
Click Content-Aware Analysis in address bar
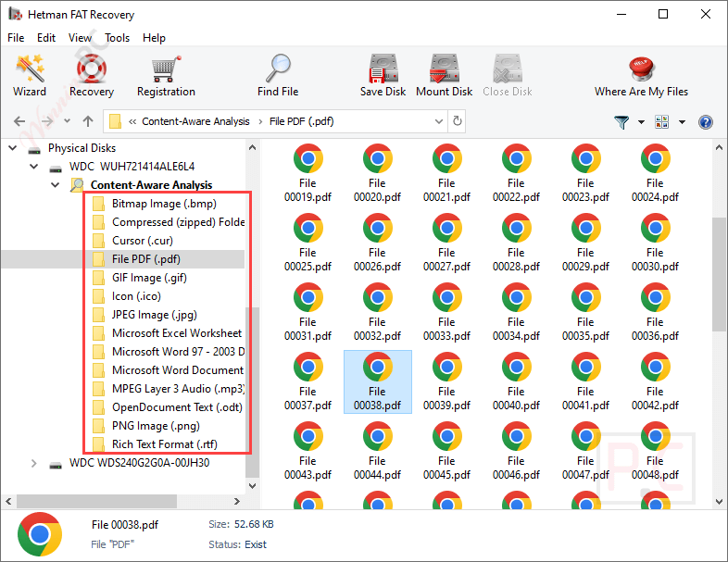[x=195, y=121]
